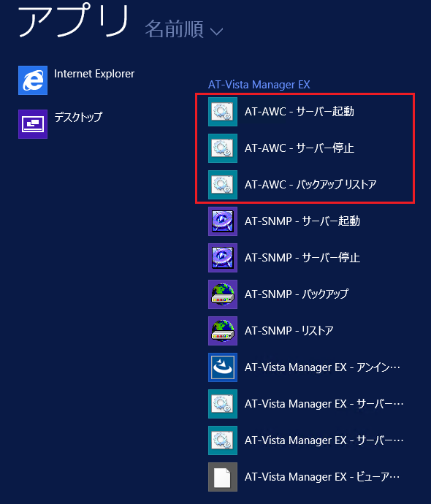
Task: Click the AT-AWC - サーバー停止 label
Action: 300,148
